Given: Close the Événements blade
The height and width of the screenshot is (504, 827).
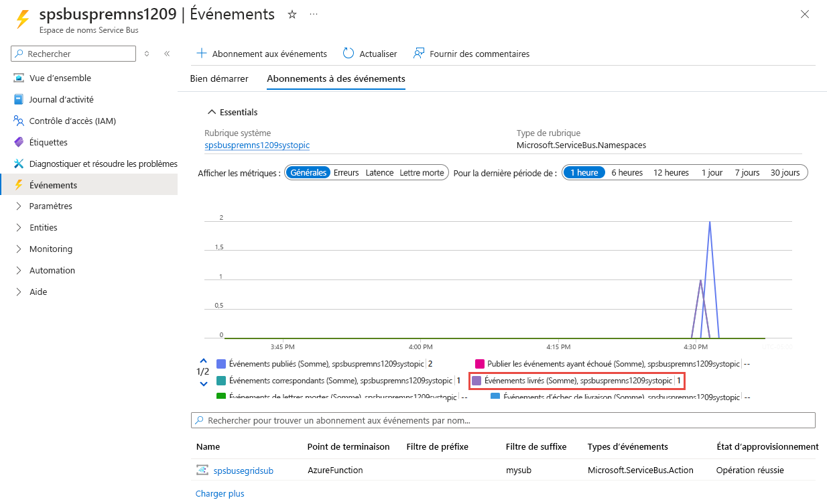Looking at the screenshot, I should [805, 14].
